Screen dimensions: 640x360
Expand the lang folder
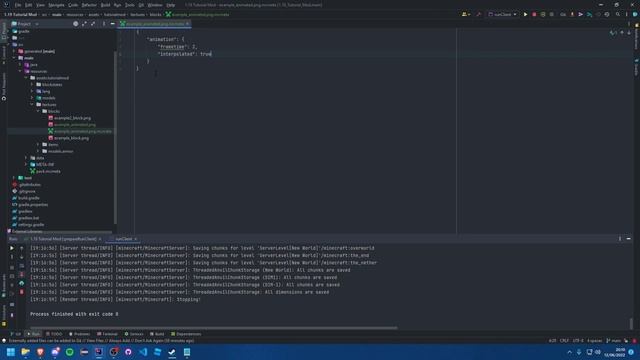pyautogui.click(x=32, y=91)
